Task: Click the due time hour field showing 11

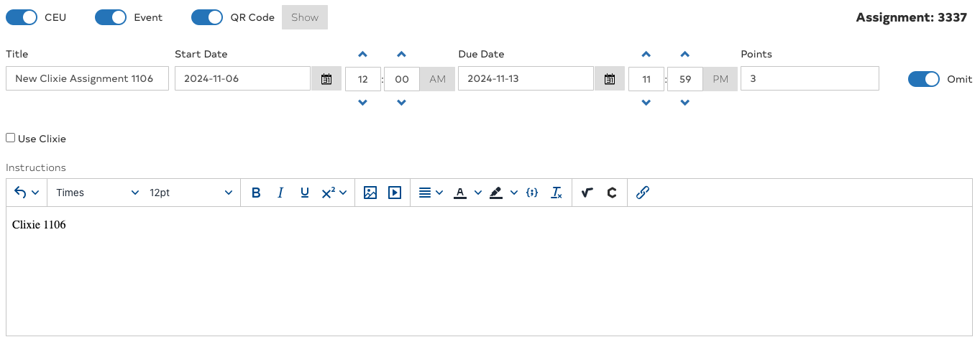Action: click(x=646, y=79)
